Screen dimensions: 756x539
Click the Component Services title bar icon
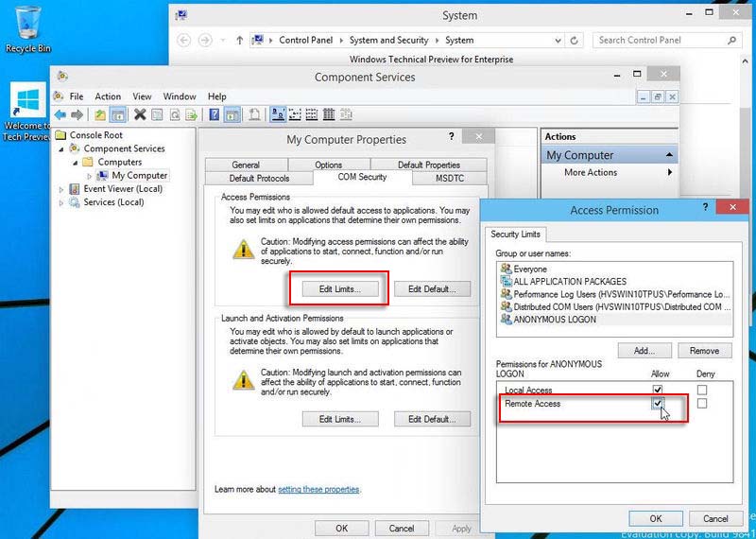tap(62, 77)
